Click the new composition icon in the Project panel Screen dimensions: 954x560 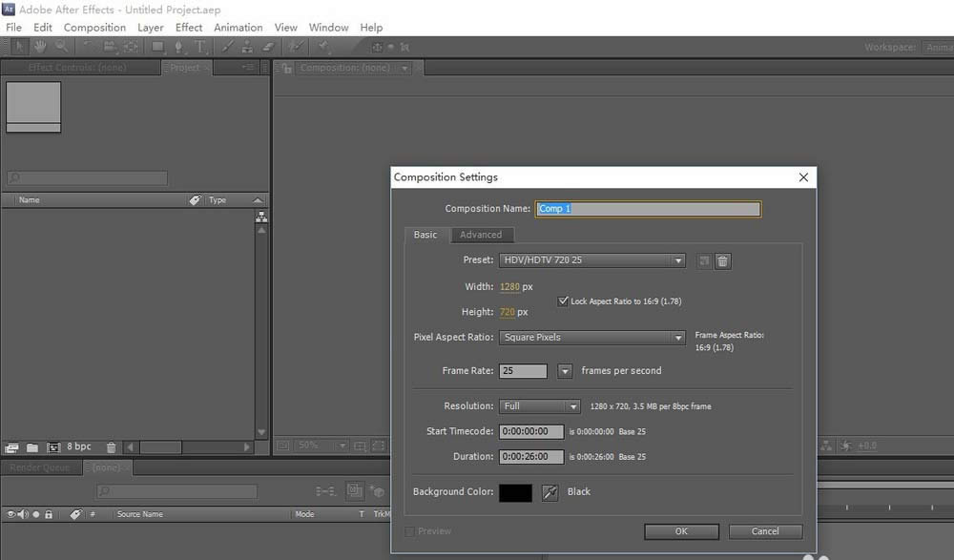53,446
